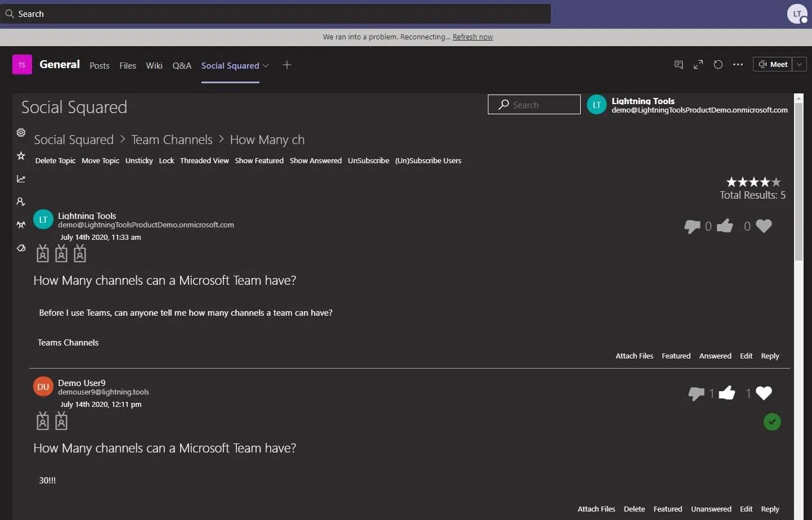Click the pop-out expand arrows icon

(x=698, y=65)
